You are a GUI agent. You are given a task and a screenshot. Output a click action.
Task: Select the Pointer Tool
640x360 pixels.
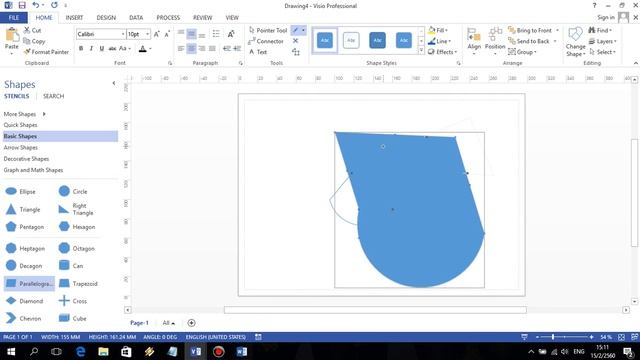pos(268,30)
